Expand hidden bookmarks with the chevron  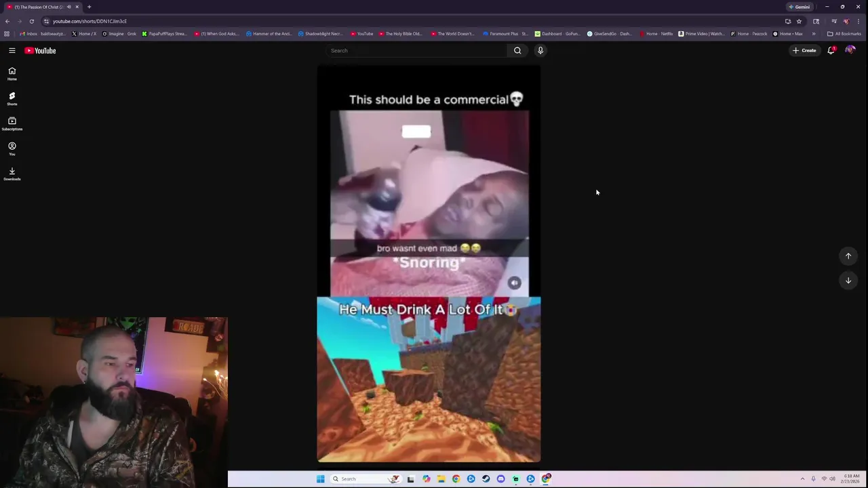(814, 34)
